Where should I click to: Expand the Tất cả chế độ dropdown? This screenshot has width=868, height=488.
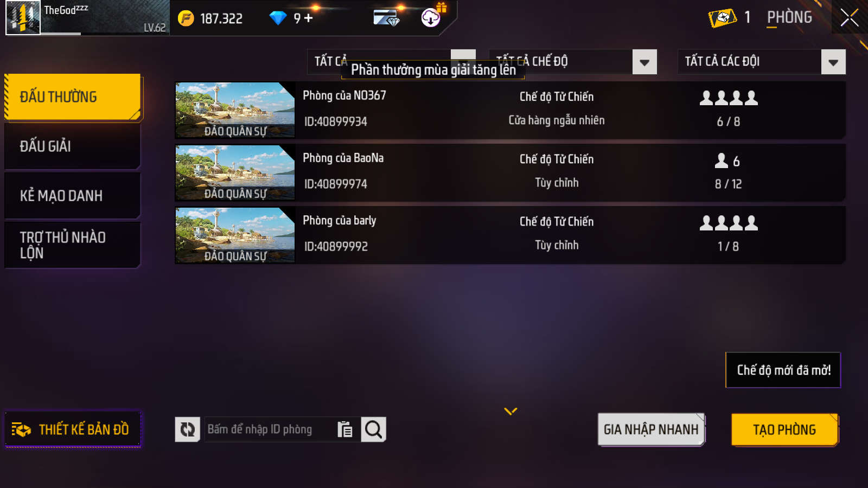coord(644,62)
